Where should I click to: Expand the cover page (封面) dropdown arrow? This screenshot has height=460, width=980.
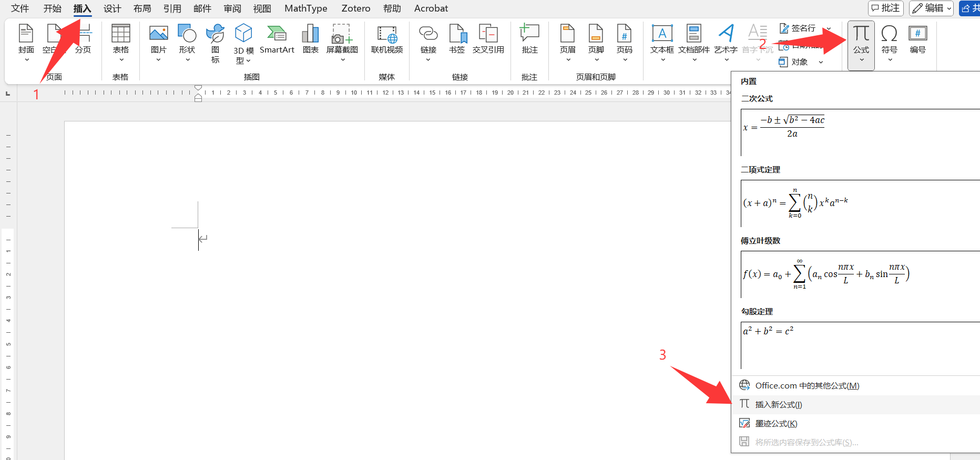pyautogui.click(x=26, y=60)
